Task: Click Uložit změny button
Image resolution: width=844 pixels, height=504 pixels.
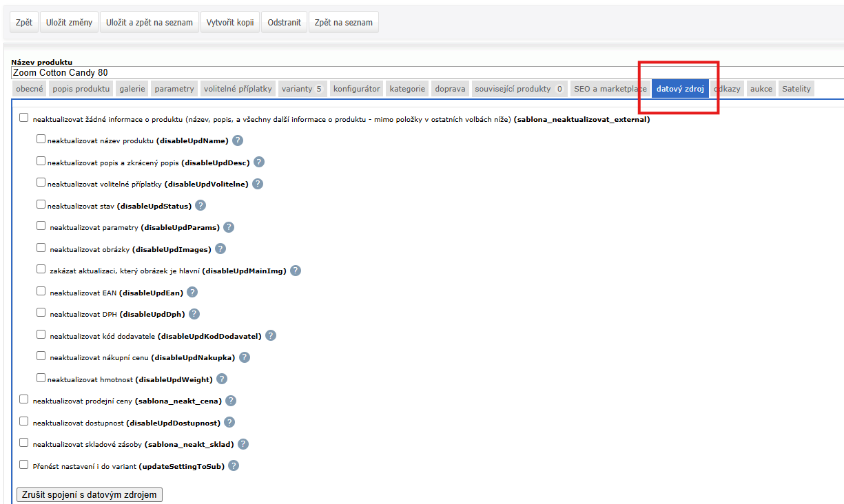Action: click(69, 22)
